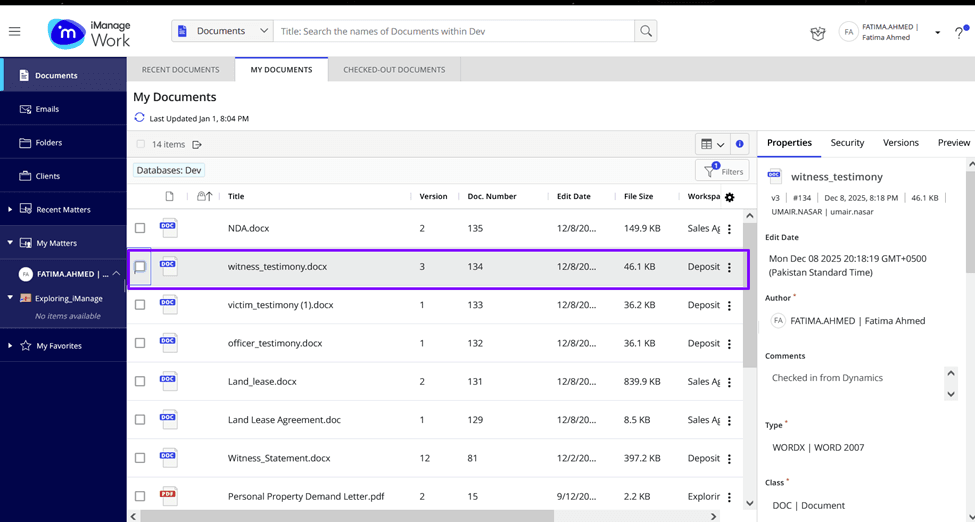The height and width of the screenshot is (522, 975).
Task: Click the search magnifier icon
Action: 646,31
